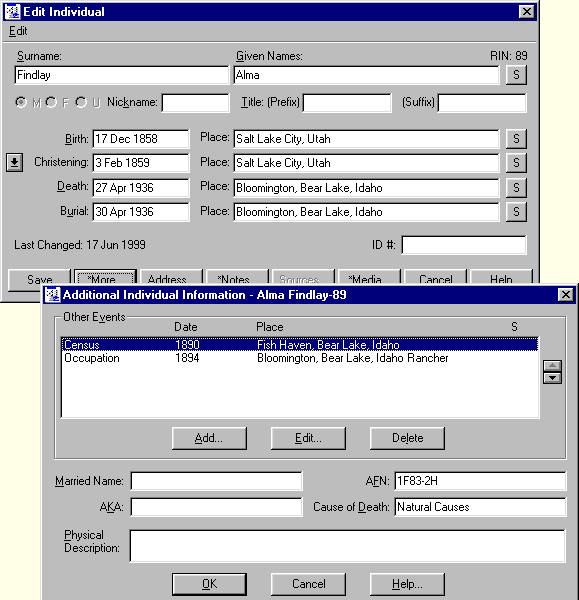Click the Given Names field containing Alma
The width and height of the screenshot is (579, 600).
[x=367, y=75]
